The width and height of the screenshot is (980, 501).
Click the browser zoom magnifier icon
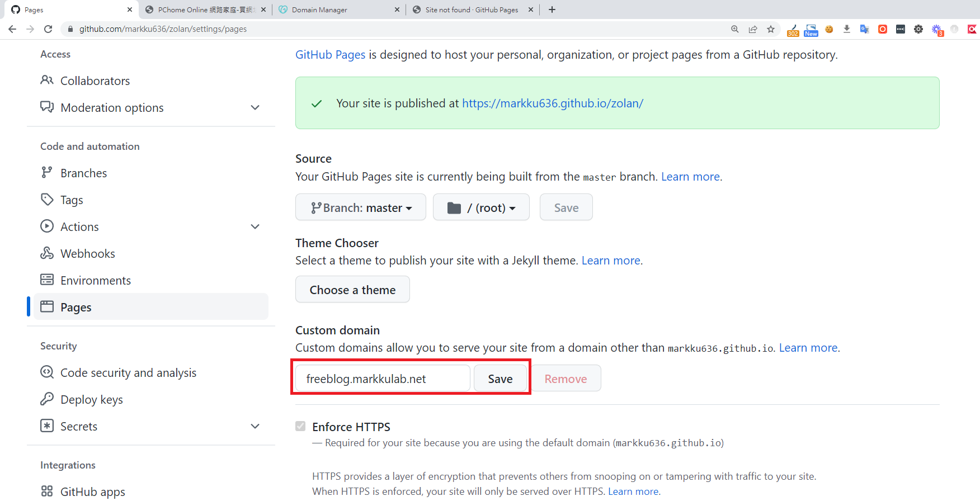735,29
